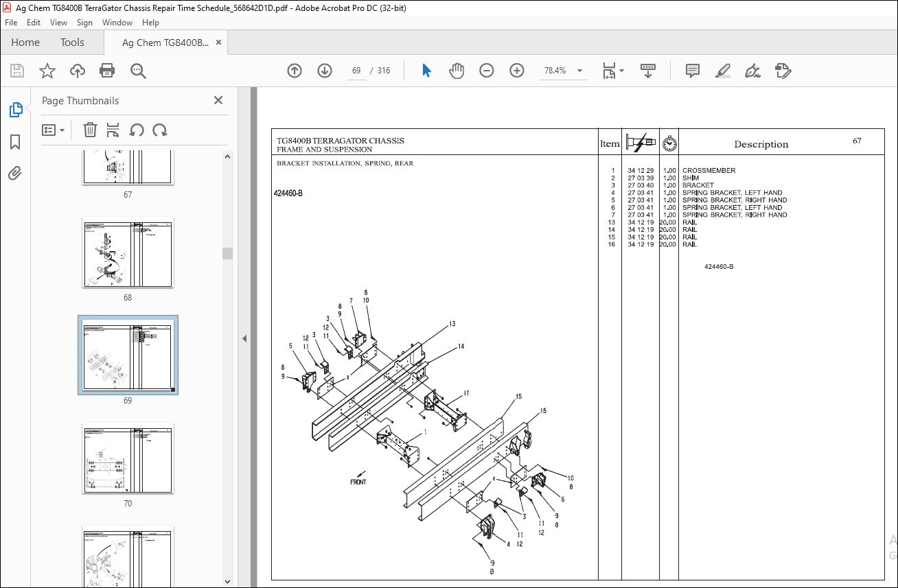Screen dimensions: 898x588
Task: Select the page 70 thumbnail
Action: coord(128,458)
